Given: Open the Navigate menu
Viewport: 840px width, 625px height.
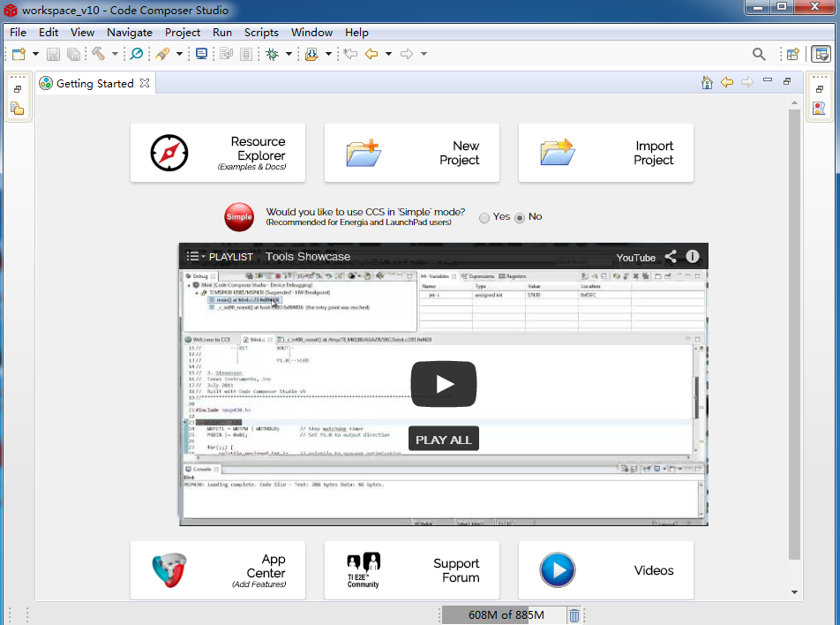Looking at the screenshot, I should [x=130, y=32].
